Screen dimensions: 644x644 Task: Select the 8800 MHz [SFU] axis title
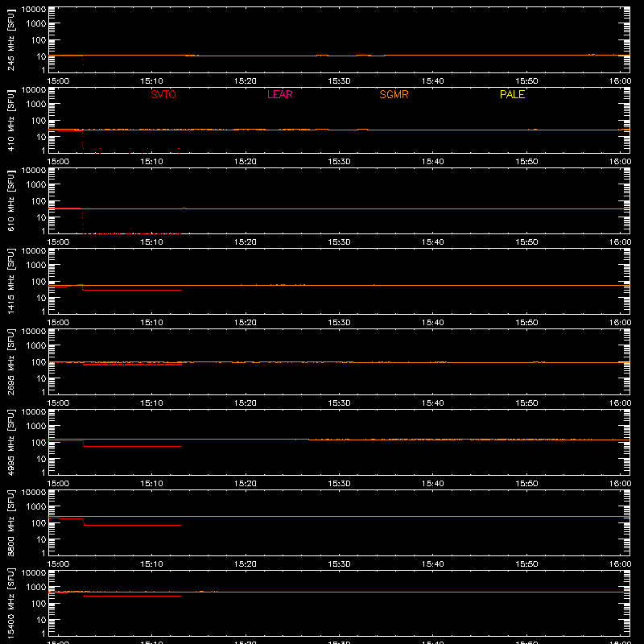pos(10,523)
